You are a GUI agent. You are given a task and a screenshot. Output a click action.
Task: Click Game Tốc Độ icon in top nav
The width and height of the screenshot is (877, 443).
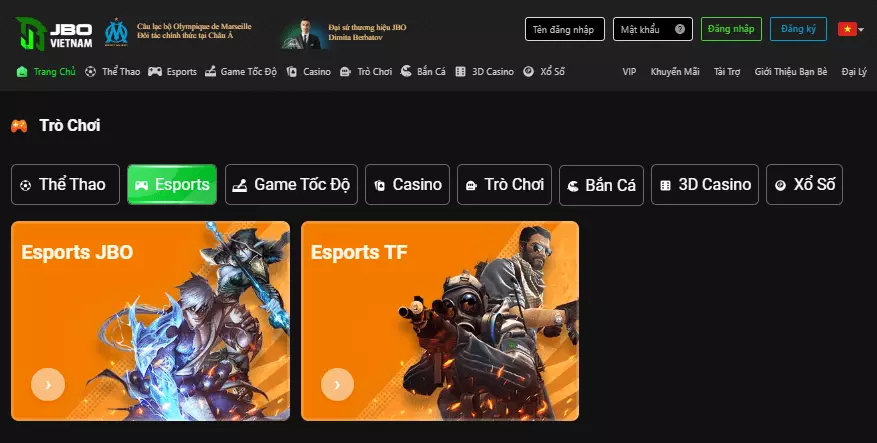pos(210,72)
